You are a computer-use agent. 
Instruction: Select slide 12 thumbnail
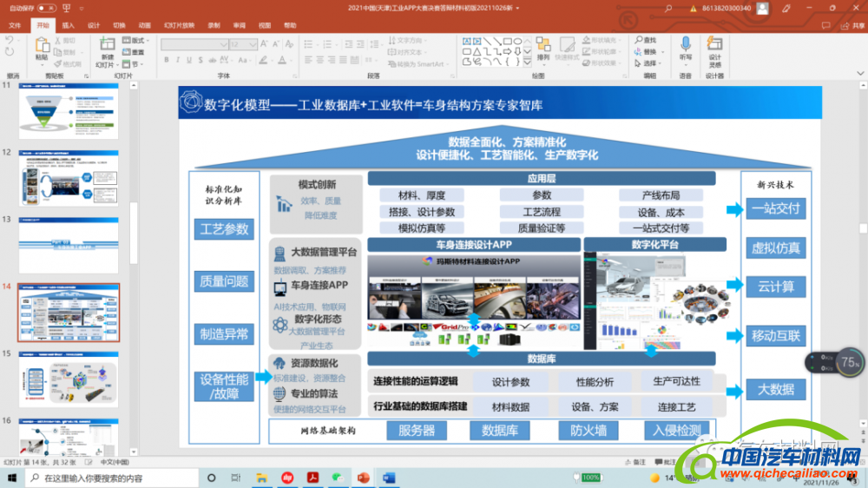(69, 178)
